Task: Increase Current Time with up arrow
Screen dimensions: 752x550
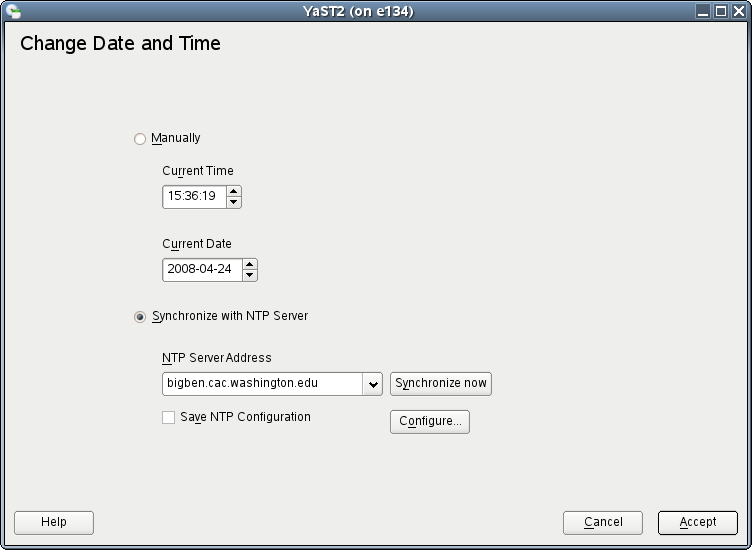Action: pos(234,191)
